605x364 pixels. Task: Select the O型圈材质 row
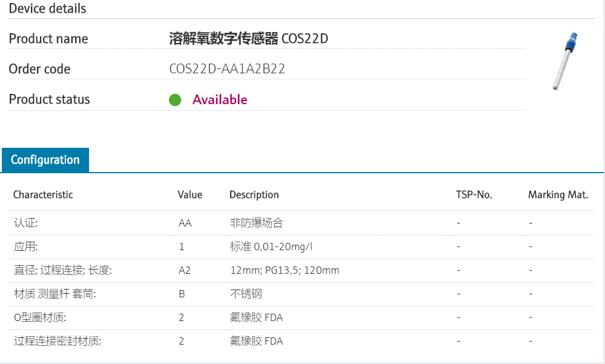coord(40,317)
